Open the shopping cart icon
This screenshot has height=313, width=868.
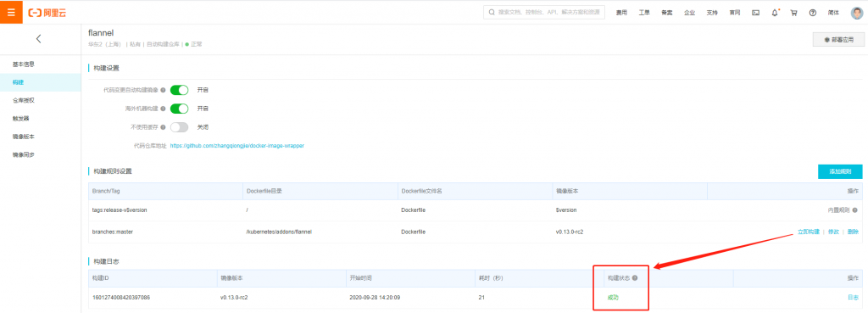coord(793,13)
